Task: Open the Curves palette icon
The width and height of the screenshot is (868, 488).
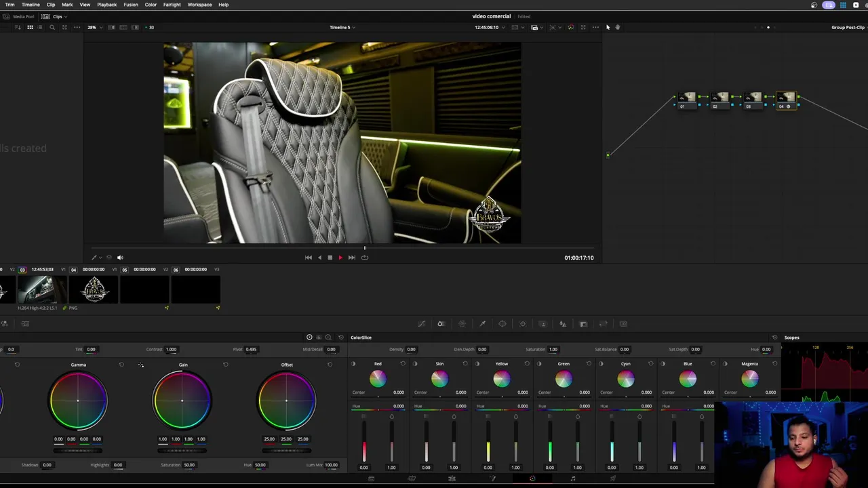Action: click(x=421, y=324)
